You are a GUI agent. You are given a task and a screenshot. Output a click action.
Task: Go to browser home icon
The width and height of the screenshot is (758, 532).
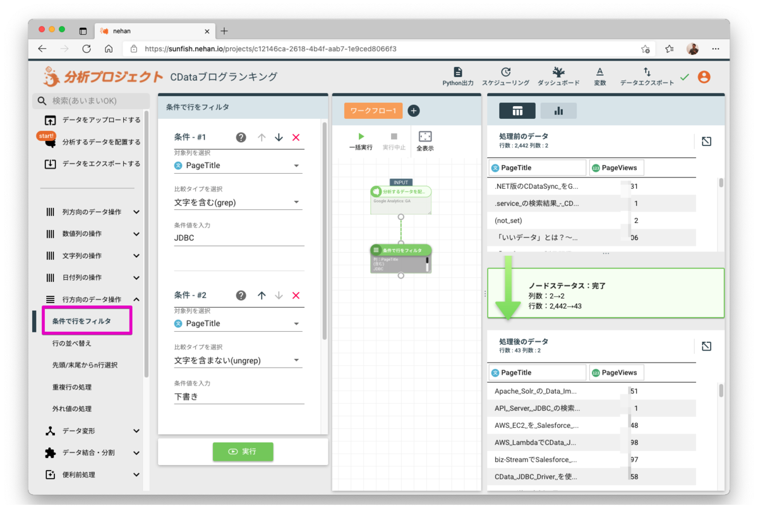[109, 49]
